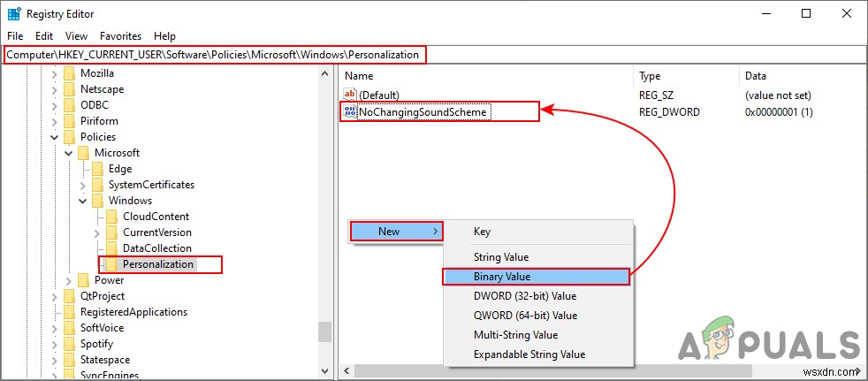Click the CurrentVersion folder icon
The width and height of the screenshot is (868, 381).
coord(112,232)
